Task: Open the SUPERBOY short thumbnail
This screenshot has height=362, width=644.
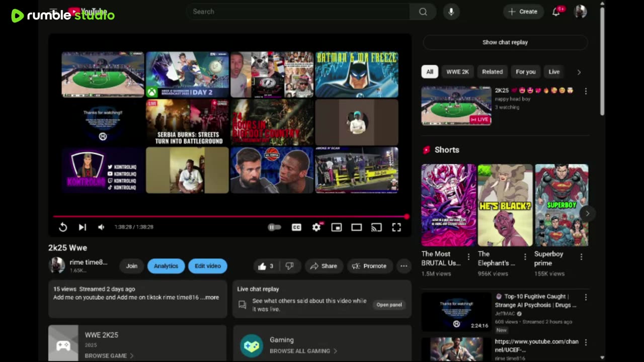Action: (x=561, y=205)
